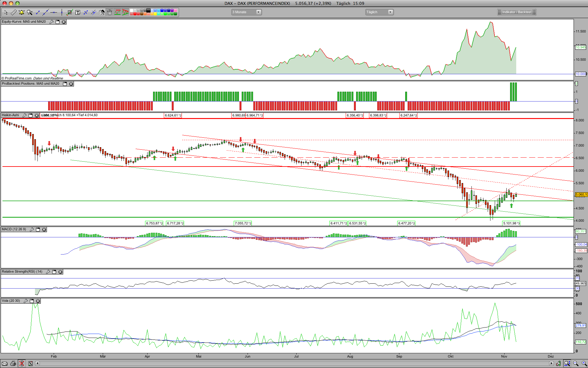Choose the extended trend line tool
This screenshot has width=588, height=368.
pos(46,12)
